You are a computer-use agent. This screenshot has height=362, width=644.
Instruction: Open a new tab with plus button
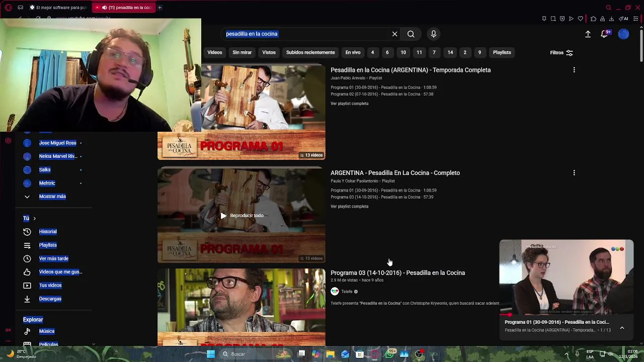pyautogui.click(x=159, y=8)
